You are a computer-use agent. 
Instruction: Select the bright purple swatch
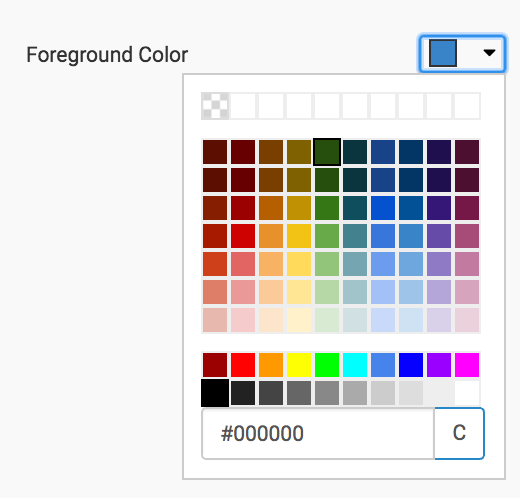click(439, 365)
